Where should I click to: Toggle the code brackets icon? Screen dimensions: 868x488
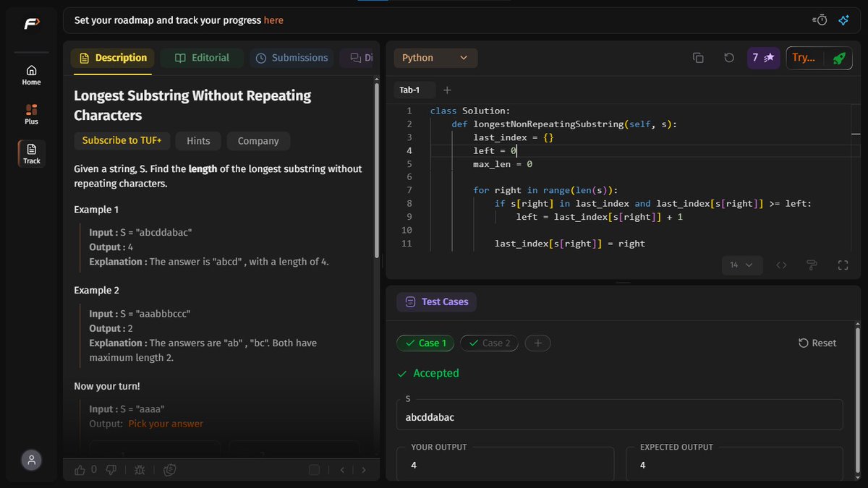pos(781,265)
